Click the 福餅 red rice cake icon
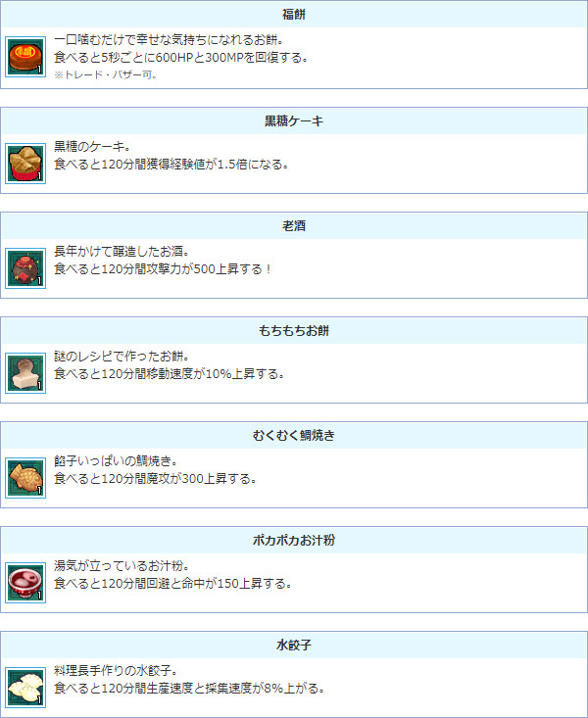This screenshot has height=718, width=588. coord(25,57)
